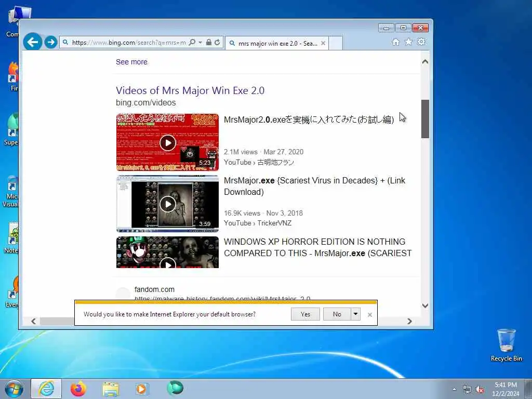The height and width of the screenshot is (399, 532).
Task: Refresh the page with the reload icon
Action: coord(217,42)
